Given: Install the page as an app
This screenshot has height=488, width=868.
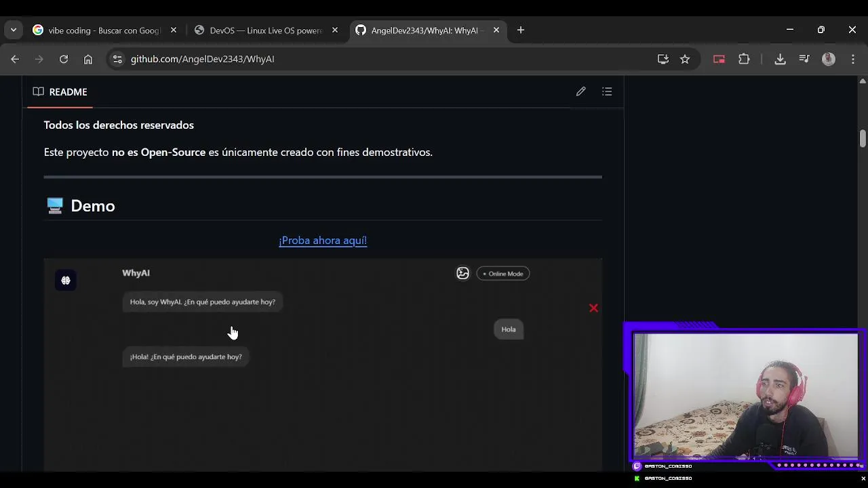Looking at the screenshot, I should (x=663, y=59).
